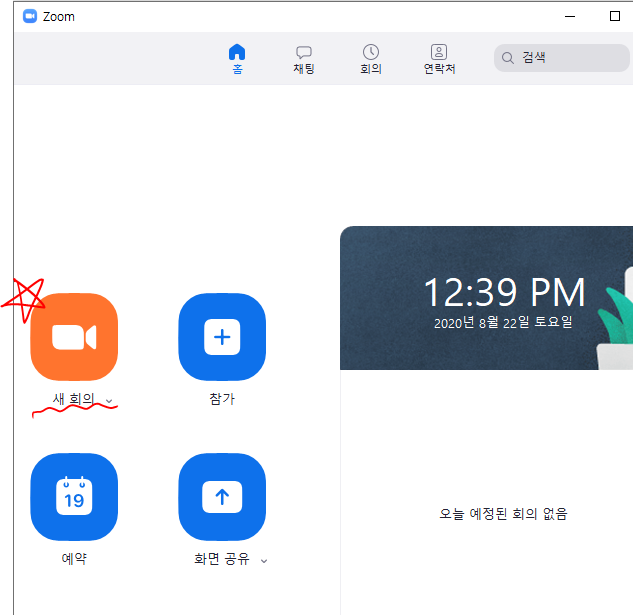Switch to the 회의 meetings tab

pos(371,59)
